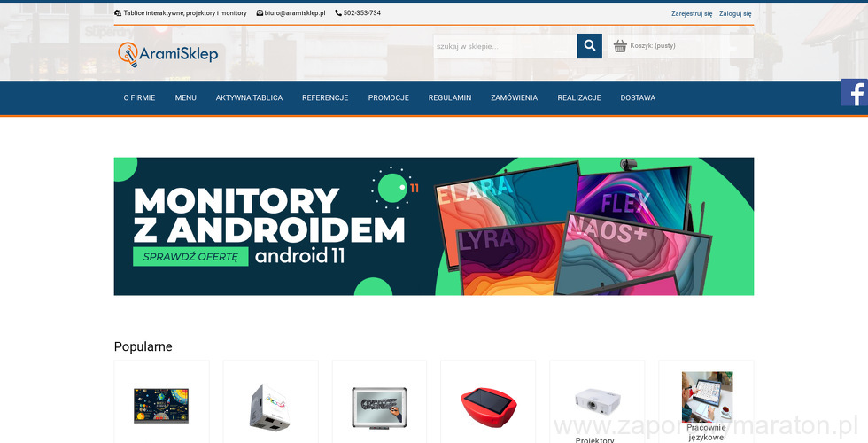Click the magnifying glass search button
Viewport: 868px width, 443px height.
coord(590,46)
